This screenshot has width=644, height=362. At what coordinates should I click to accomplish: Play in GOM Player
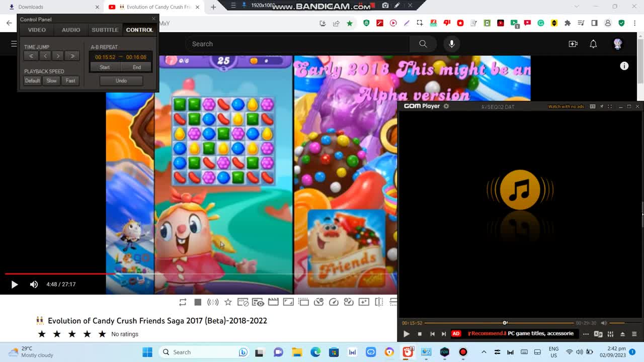point(407,334)
